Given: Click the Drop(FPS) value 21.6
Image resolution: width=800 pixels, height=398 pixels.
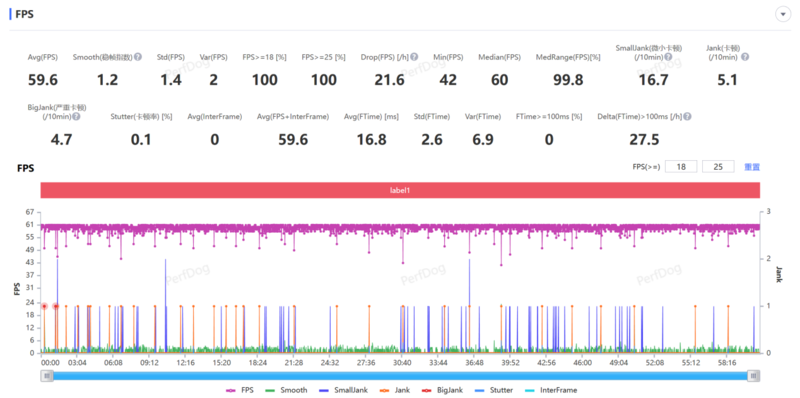Looking at the screenshot, I should [x=389, y=80].
